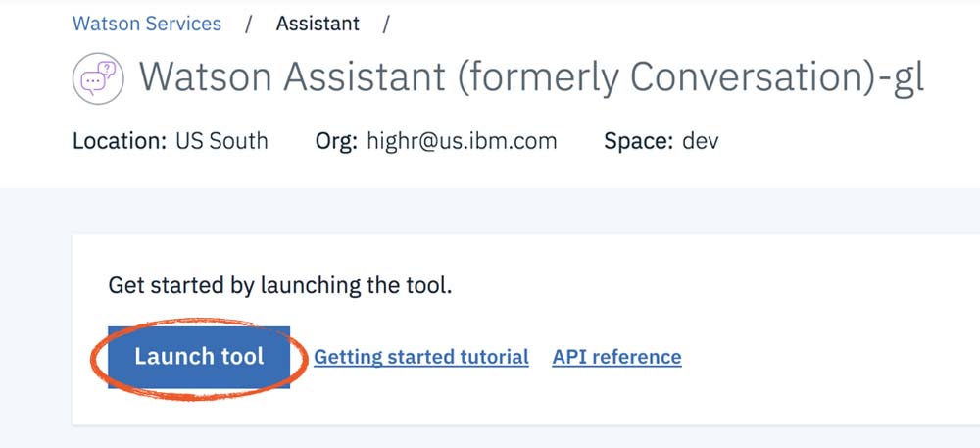Click the 'Get started by launching the tool' text
Viewport: 980px width, 448px height.
coord(279,287)
